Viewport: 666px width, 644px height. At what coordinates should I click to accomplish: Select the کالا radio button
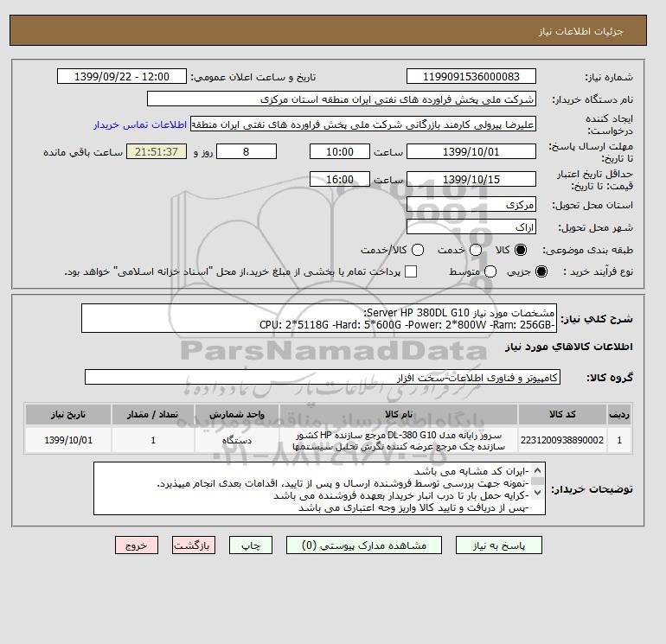coord(521,250)
